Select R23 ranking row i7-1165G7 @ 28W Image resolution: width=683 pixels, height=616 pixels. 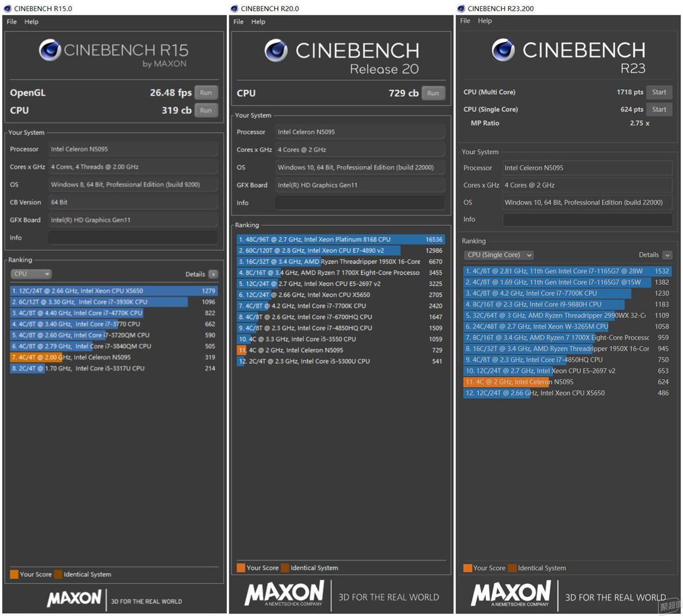(568, 271)
